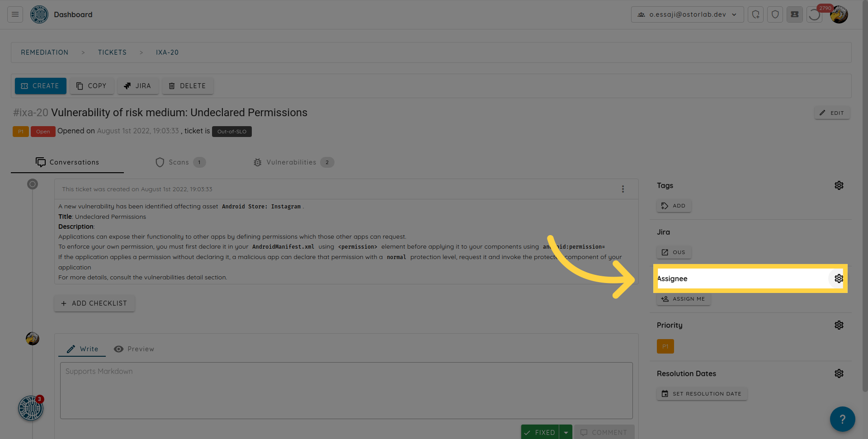Click the Assignee settings gear icon

click(839, 279)
